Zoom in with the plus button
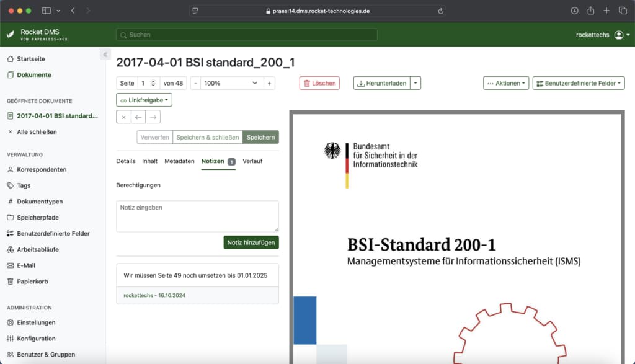Viewport: 635px width, 364px height. (269, 84)
